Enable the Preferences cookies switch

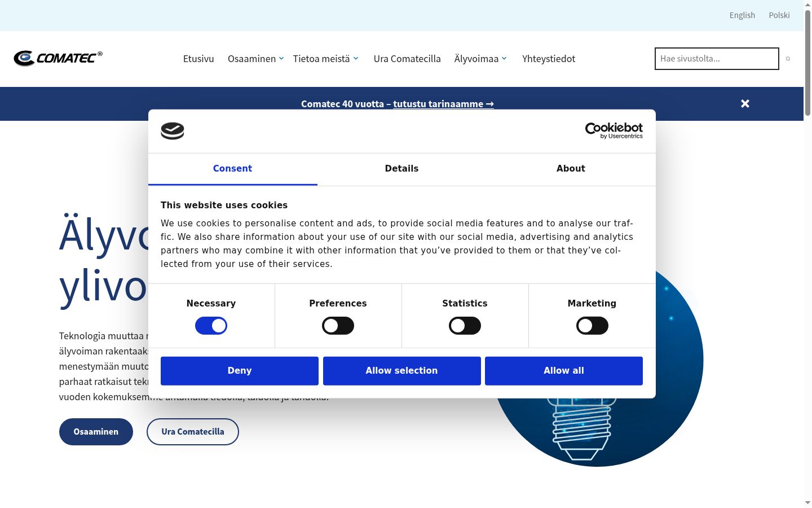pos(338,326)
